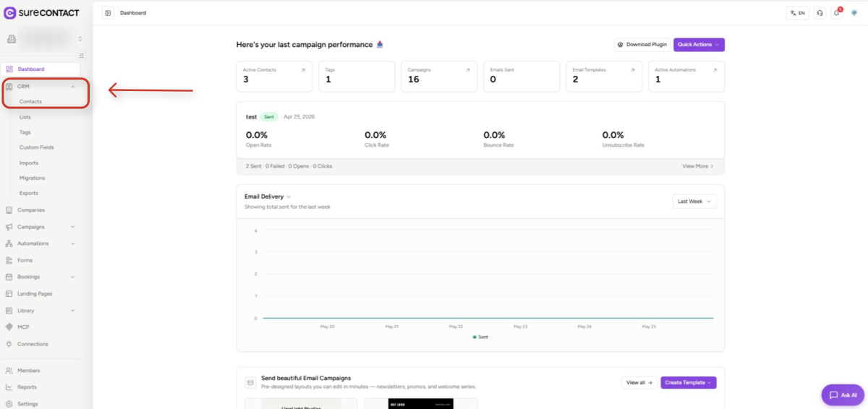Open the sidebar customize sliders icon

click(81, 56)
